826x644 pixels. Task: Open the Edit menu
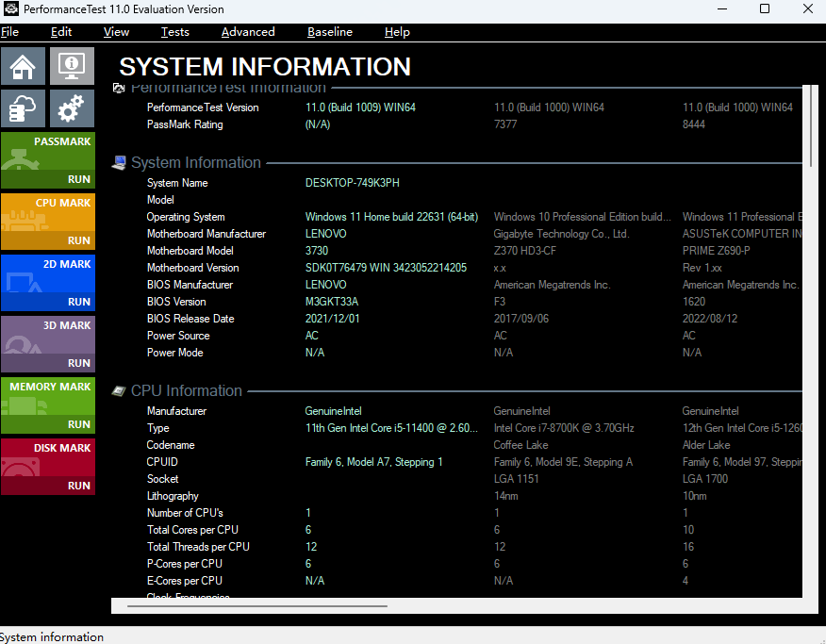point(61,32)
